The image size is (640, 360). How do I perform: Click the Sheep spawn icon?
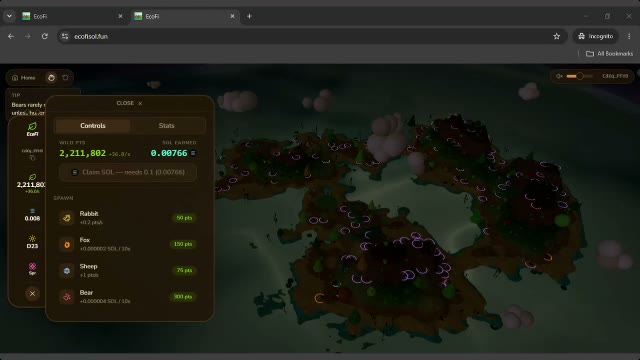(67, 271)
